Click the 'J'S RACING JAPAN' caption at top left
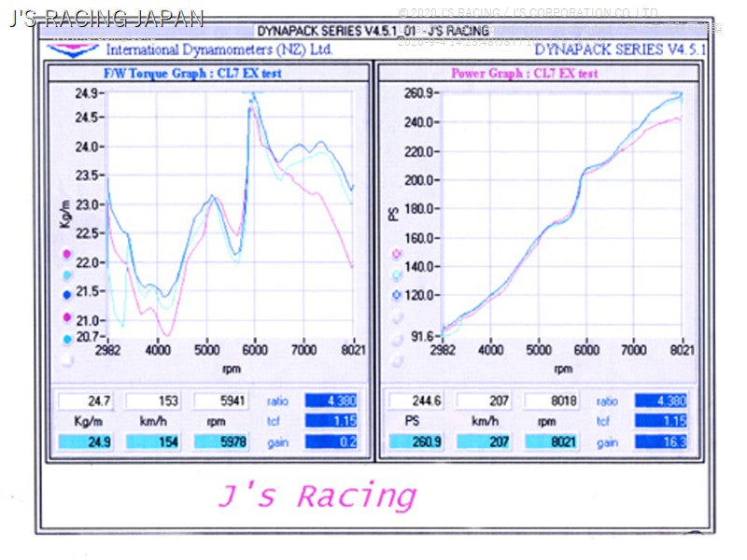 (x=107, y=19)
